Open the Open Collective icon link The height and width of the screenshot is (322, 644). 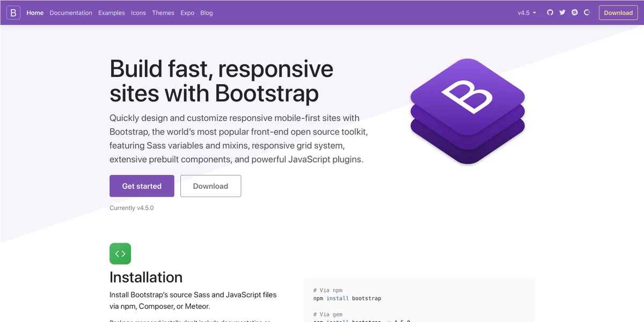pyautogui.click(x=587, y=12)
